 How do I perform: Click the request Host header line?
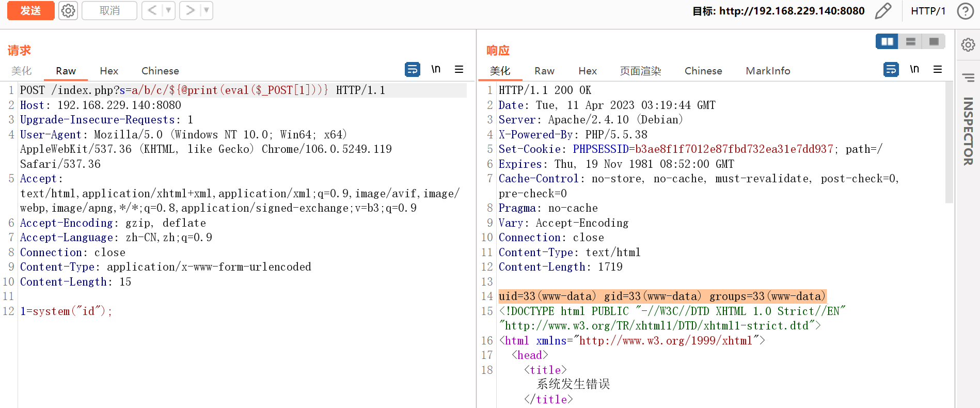point(101,105)
